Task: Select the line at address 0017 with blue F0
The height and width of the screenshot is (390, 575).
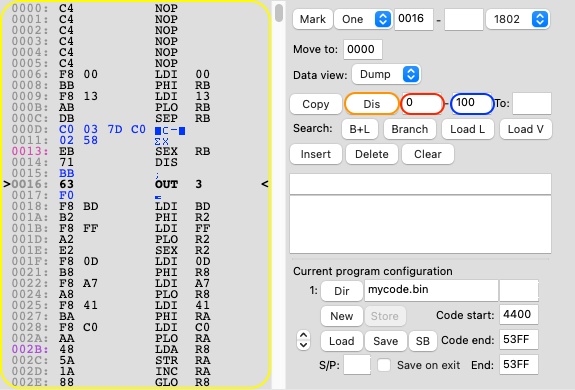Action: tap(136, 195)
